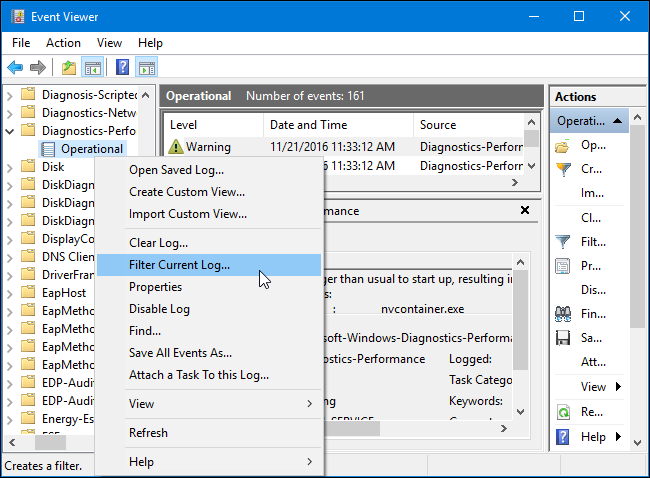
Task: Open the View menu in menu bar
Action: point(109,43)
